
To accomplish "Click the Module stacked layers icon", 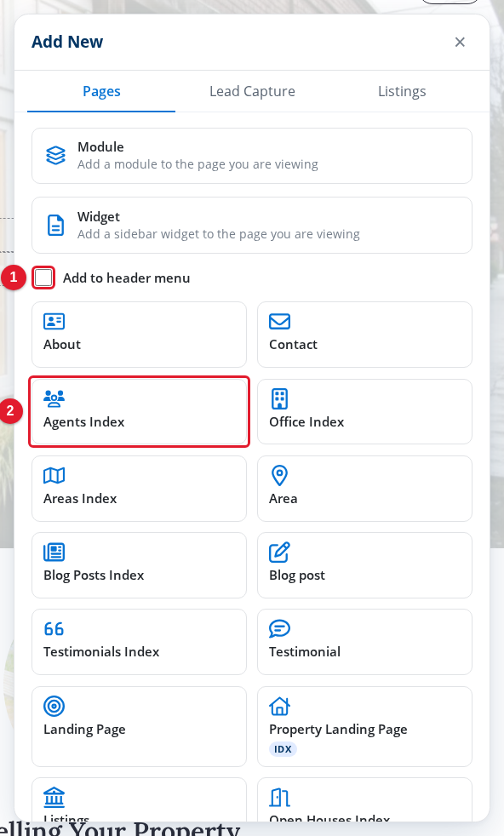I will tap(56, 156).
